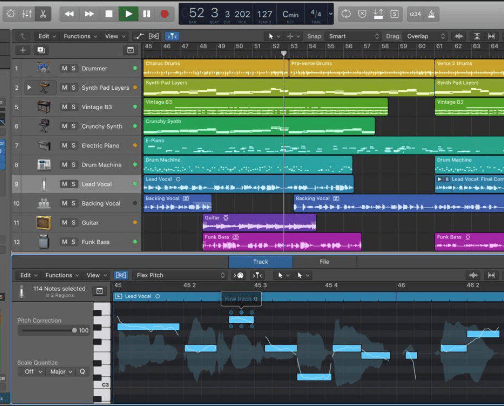Toggle the Catch playhead button in tracks toolbar
Image resolution: width=504 pixels, height=406 pixels.
172,36
